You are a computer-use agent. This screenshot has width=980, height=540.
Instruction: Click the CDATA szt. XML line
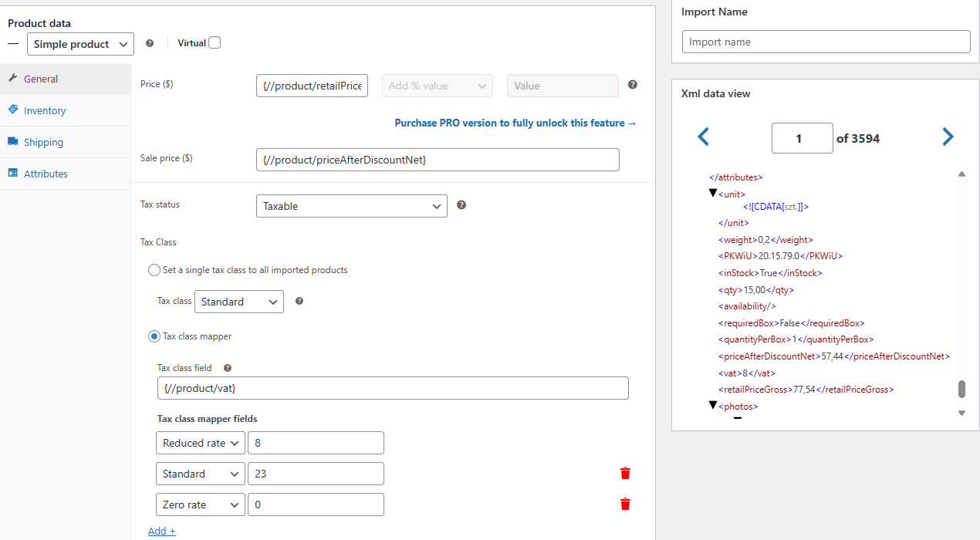point(776,207)
